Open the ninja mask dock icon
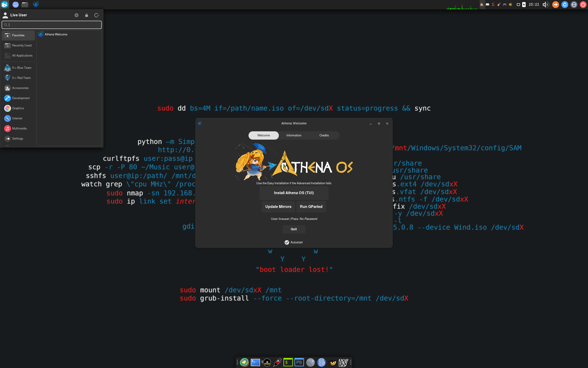Screen dimensions: 588x368 pos(266,362)
